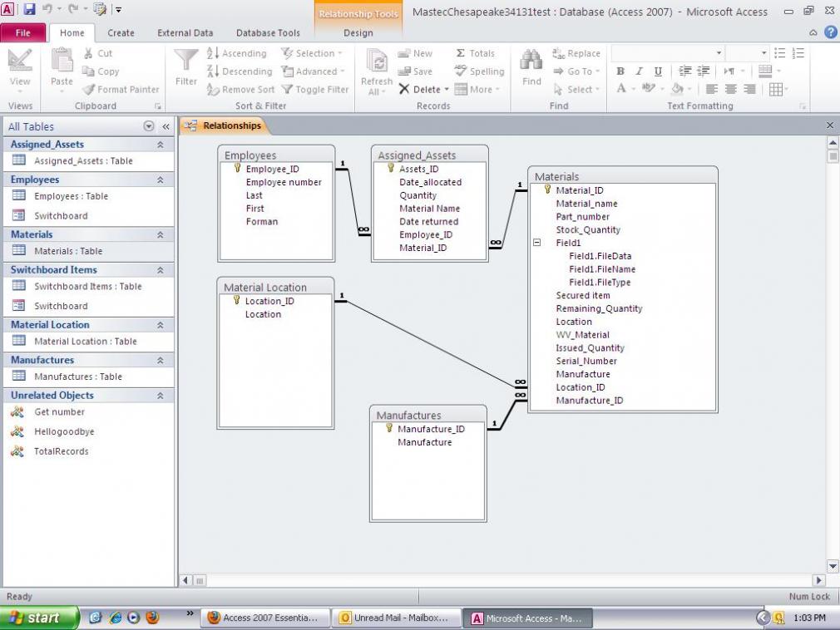
Task: Toggle Italic text formatting
Action: point(639,71)
